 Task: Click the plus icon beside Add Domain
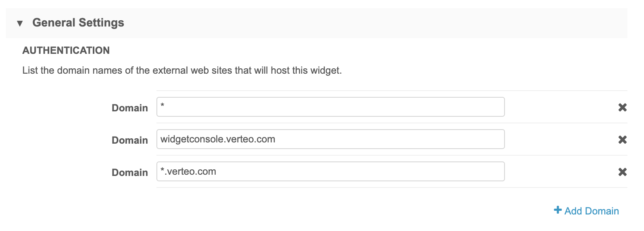[557, 210]
